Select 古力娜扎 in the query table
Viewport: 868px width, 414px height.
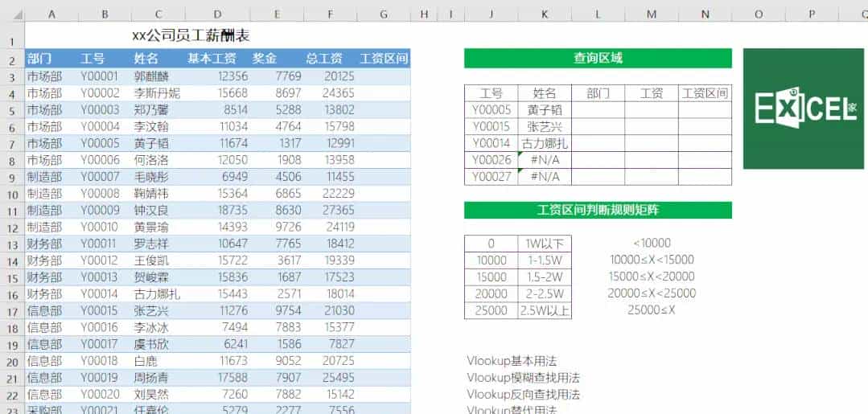545,143
